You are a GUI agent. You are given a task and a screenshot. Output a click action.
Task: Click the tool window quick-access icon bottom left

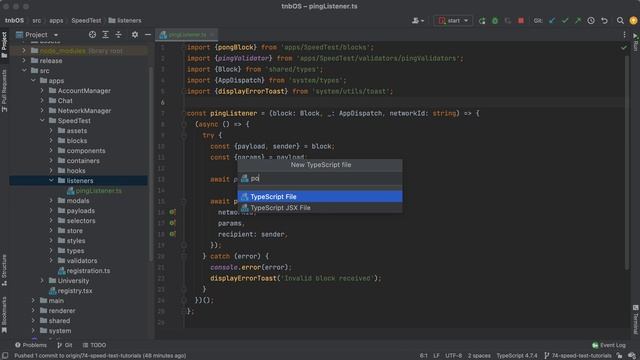(x=5, y=356)
